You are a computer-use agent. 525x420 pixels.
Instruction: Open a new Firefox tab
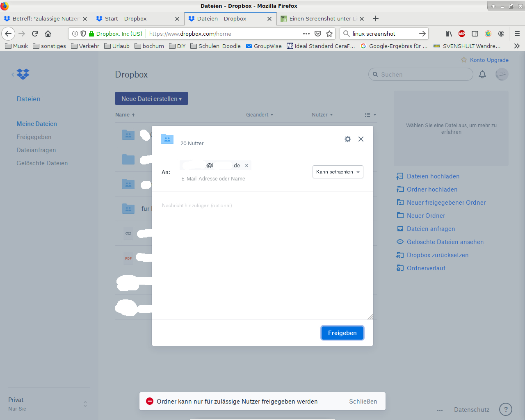coord(376,18)
